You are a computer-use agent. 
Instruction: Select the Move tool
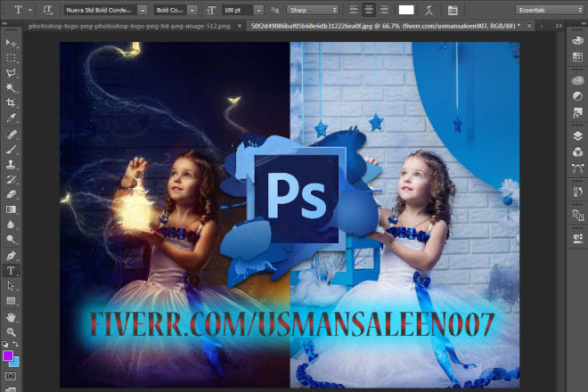tap(11, 43)
